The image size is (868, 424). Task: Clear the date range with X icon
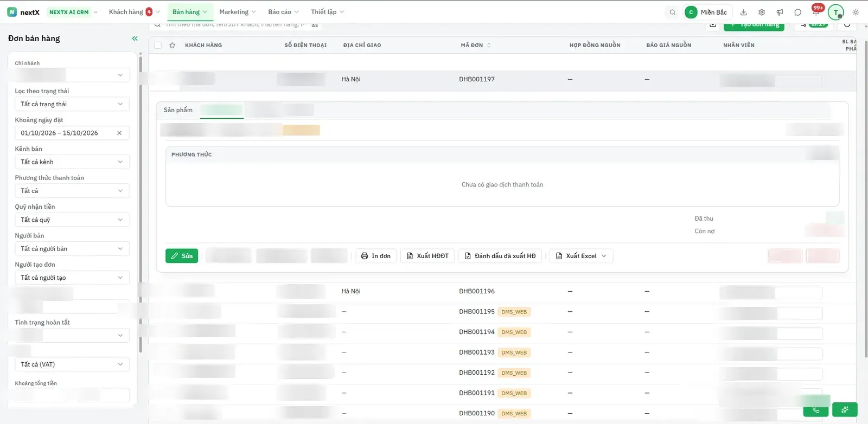[x=119, y=133]
